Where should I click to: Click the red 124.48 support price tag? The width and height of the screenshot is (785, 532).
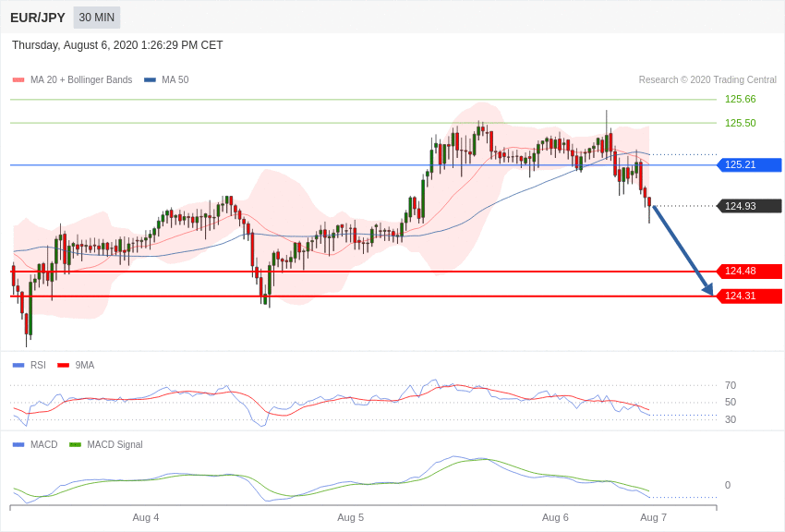click(x=750, y=272)
